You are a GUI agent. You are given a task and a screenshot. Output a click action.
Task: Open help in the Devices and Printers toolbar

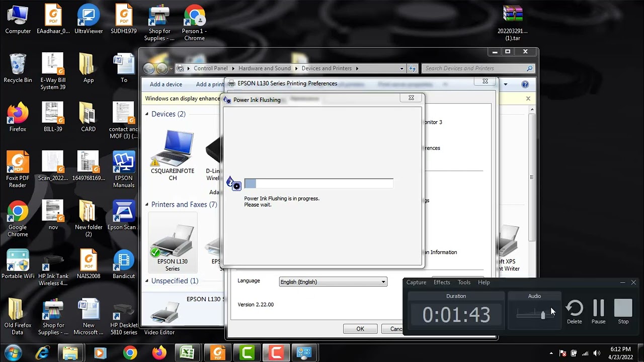[525, 84]
